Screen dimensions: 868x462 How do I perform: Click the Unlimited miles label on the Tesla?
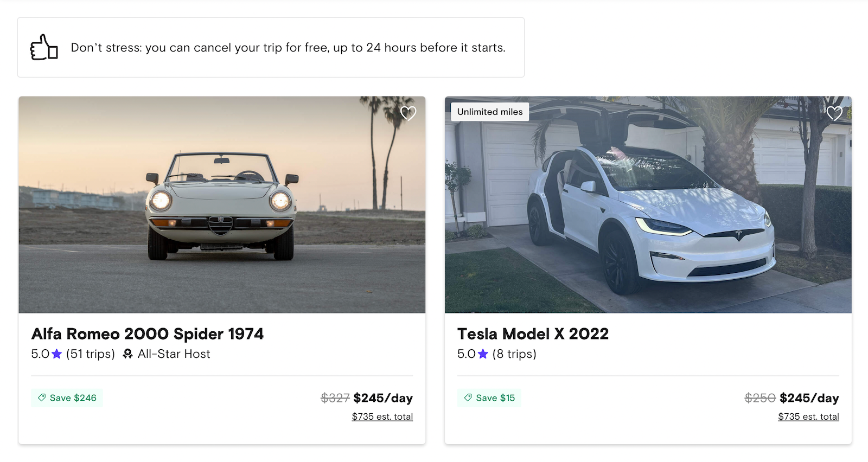[x=490, y=112]
